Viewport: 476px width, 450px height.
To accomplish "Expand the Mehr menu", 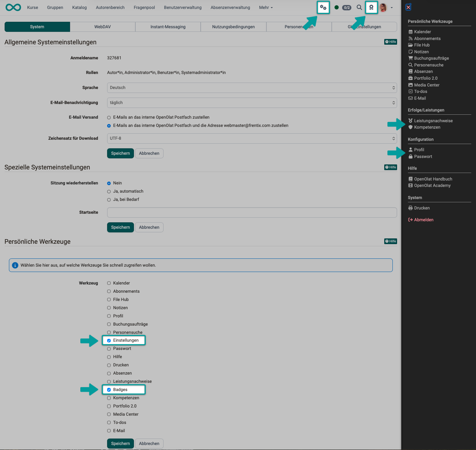I will tap(266, 8).
